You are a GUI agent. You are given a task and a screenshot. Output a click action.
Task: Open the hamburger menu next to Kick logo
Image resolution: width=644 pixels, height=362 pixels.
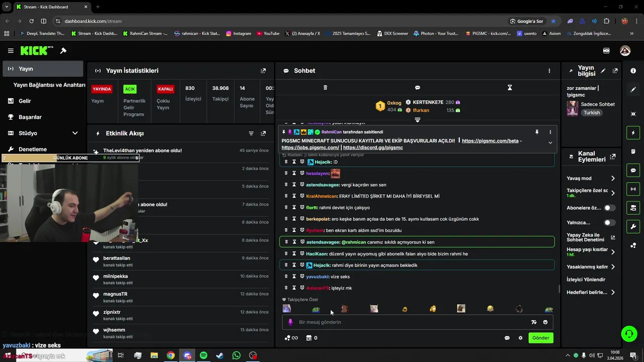11,51
